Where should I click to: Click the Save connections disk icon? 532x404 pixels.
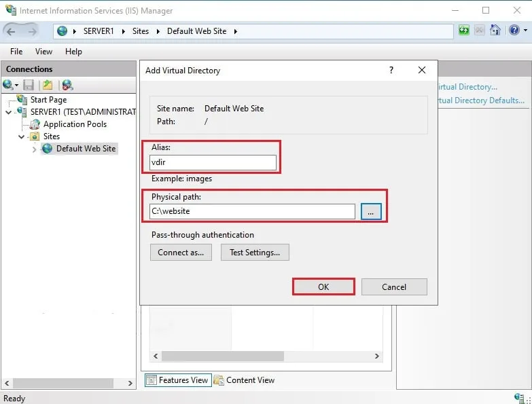pos(29,85)
